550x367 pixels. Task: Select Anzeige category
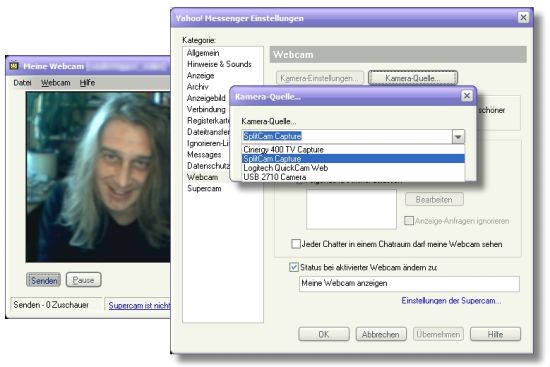click(x=200, y=75)
